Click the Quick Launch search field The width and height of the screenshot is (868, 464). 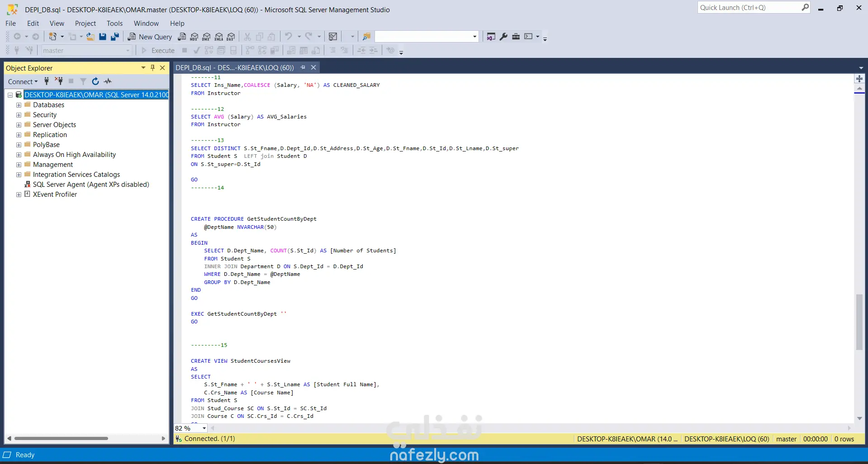[x=749, y=7]
